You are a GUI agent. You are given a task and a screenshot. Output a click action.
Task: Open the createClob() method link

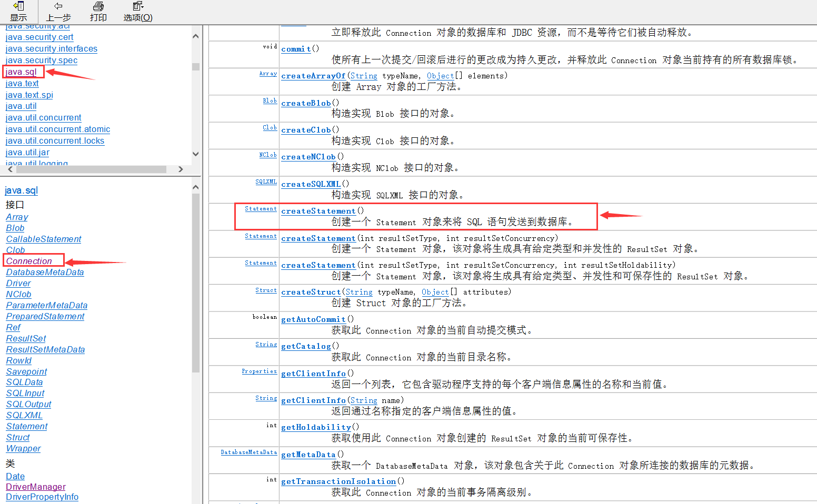pos(306,130)
